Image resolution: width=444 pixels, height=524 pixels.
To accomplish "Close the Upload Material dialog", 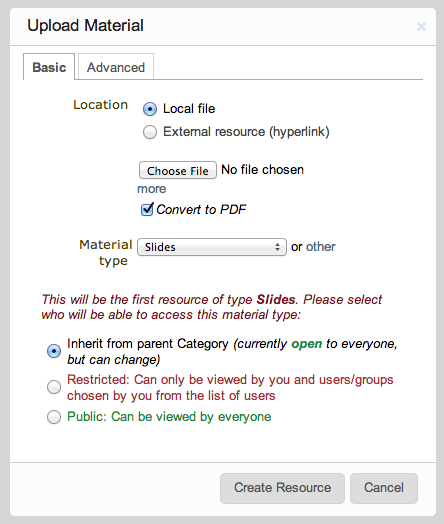I will 421,26.
